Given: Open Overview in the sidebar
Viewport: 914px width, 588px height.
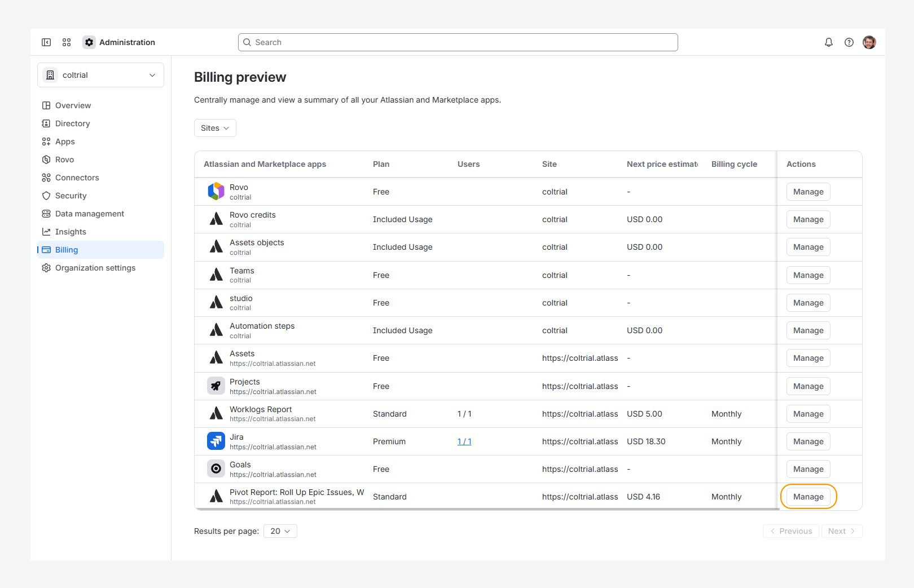Looking at the screenshot, I should (100, 105).
